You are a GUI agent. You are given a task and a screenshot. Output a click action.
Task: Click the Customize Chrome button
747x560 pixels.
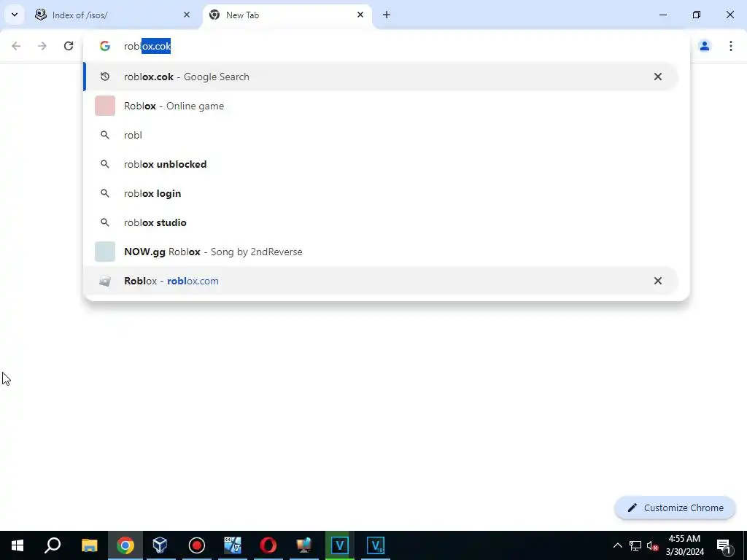click(675, 508)
